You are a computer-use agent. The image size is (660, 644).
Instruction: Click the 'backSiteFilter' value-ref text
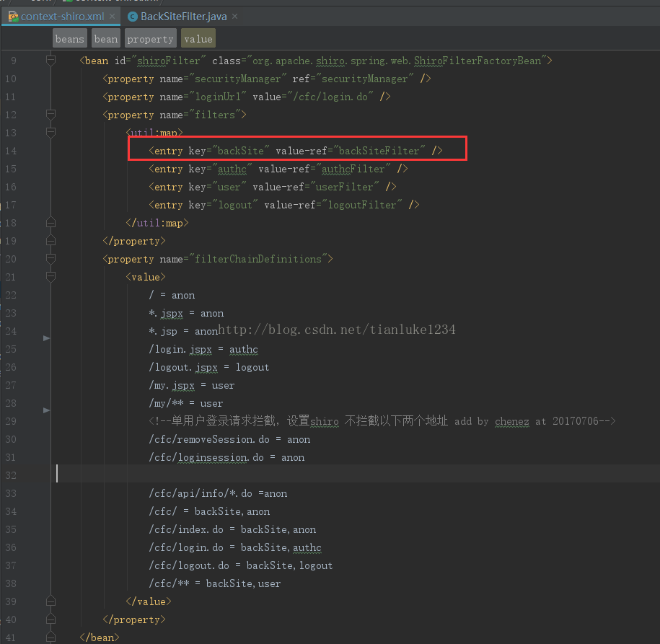pyautogui.click(x=379, y=151)
